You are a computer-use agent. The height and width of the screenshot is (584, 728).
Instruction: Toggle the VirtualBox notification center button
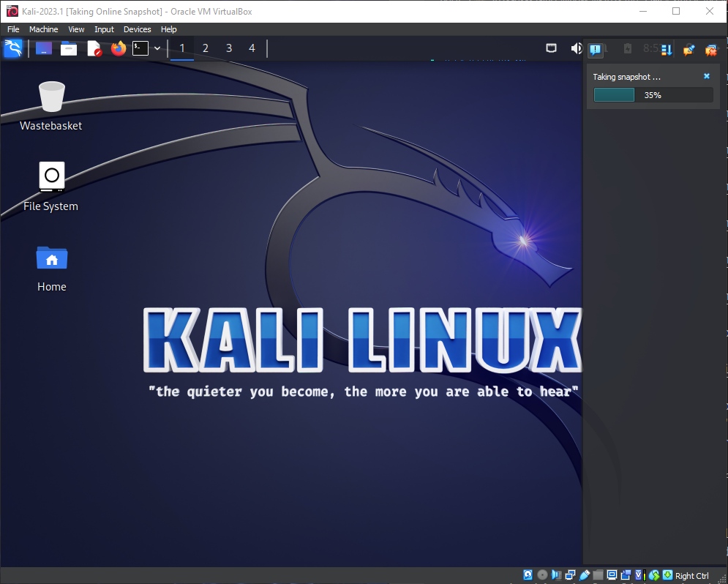(x=596, y=49)
